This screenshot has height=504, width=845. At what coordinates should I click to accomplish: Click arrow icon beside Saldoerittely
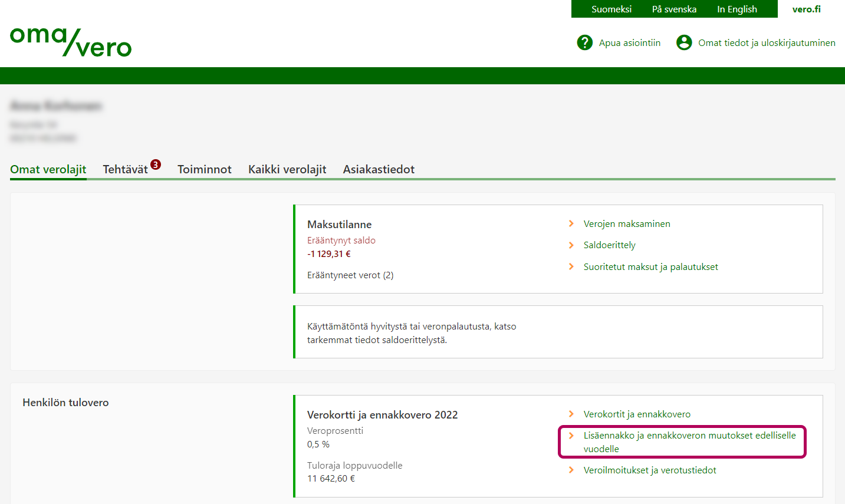(x=571, y=245)
